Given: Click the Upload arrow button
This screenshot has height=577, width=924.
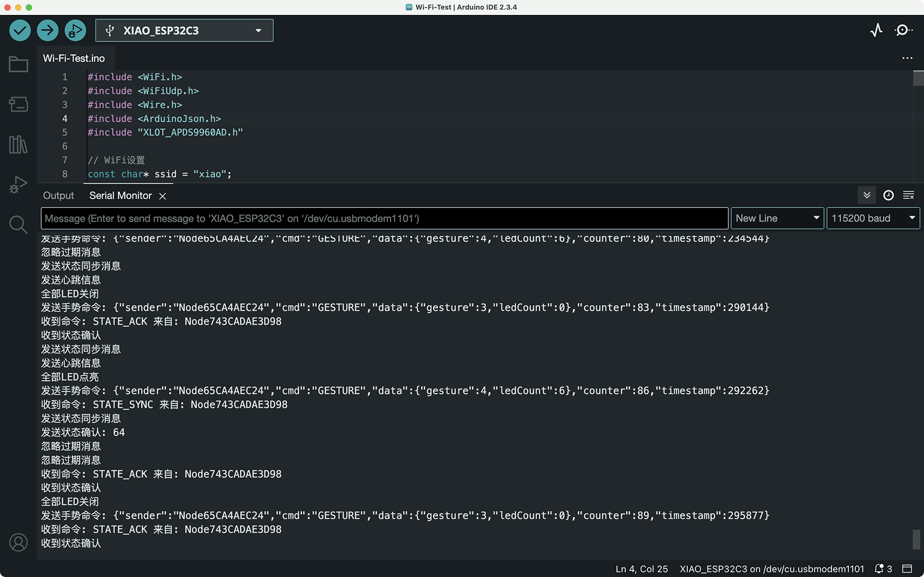Looking at the screenshot, I should point(48,30).
